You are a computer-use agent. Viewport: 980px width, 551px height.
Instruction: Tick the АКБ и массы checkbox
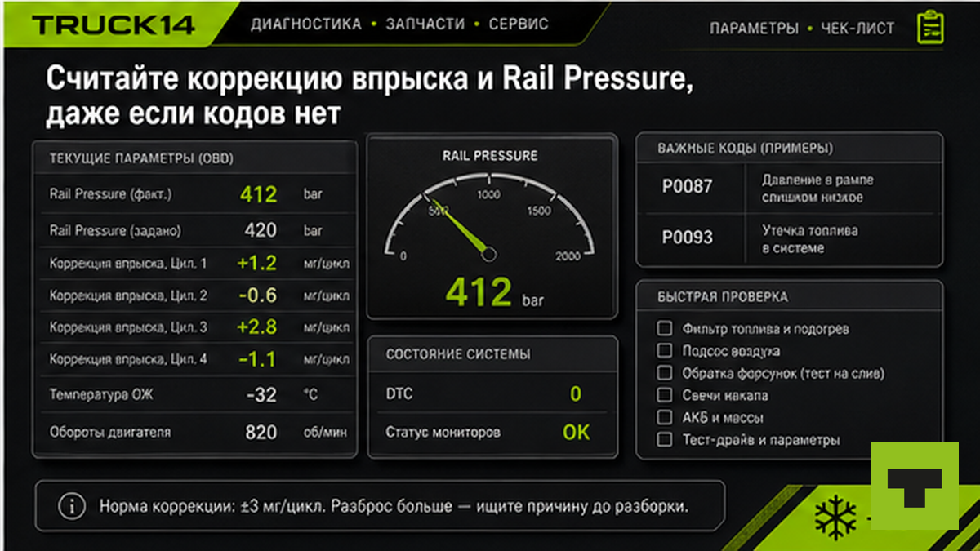665,417
